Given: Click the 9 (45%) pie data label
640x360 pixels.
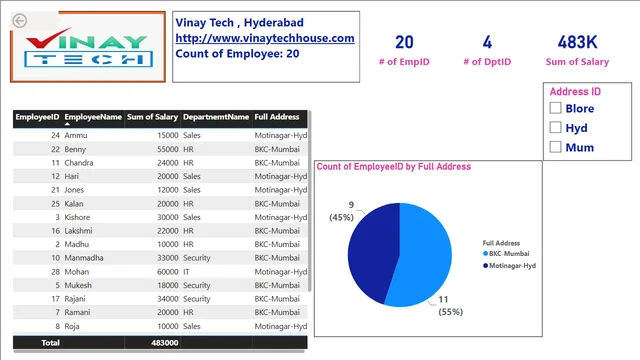Looking at the screenshot, I should pos(342,211).
